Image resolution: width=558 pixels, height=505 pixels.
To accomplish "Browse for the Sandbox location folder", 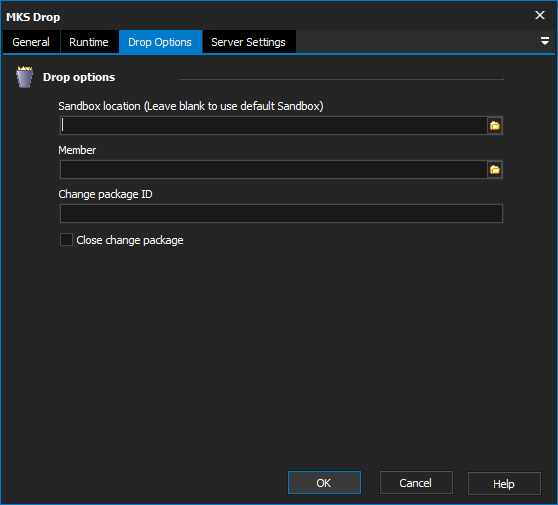I will tap(495, 126).
